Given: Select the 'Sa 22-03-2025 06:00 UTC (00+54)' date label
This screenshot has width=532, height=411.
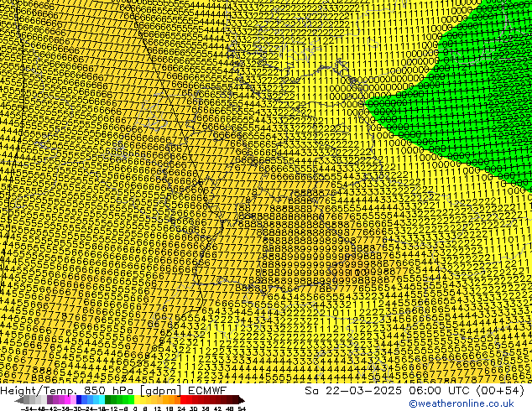Looking at the screenshot, I should 415,391.
